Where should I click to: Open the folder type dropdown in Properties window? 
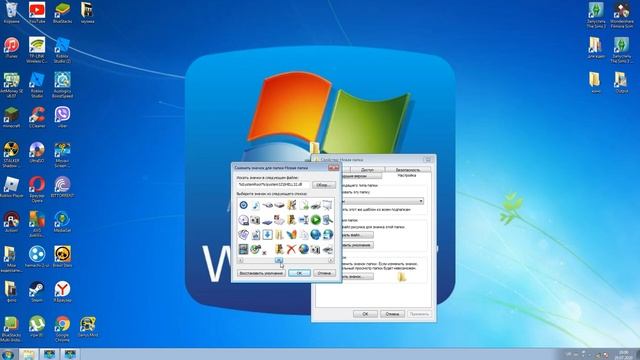coord(420,201)
